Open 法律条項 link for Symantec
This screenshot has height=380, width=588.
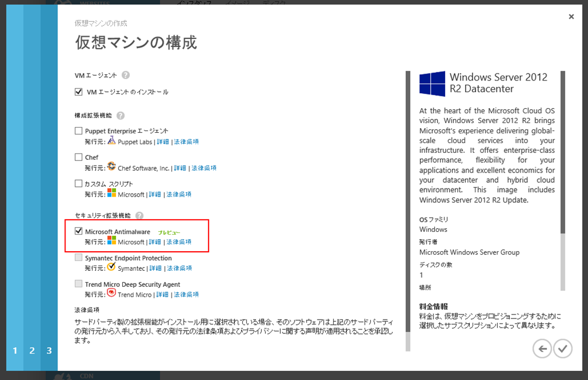click(x=180, y=268)
